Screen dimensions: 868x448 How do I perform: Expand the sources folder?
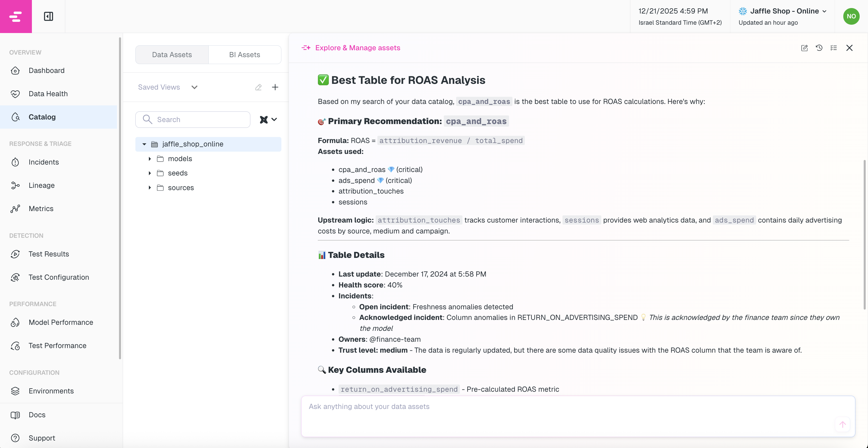[x=150, y=188]
